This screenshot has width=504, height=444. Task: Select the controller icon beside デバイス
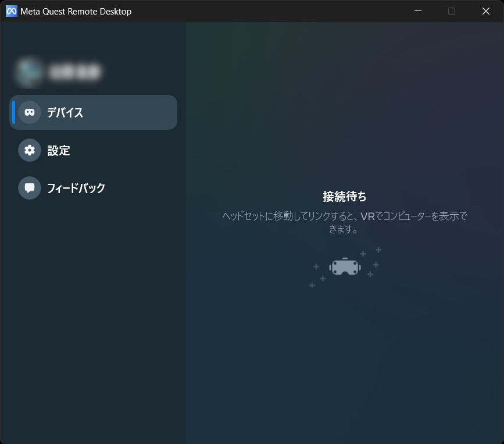30,112
